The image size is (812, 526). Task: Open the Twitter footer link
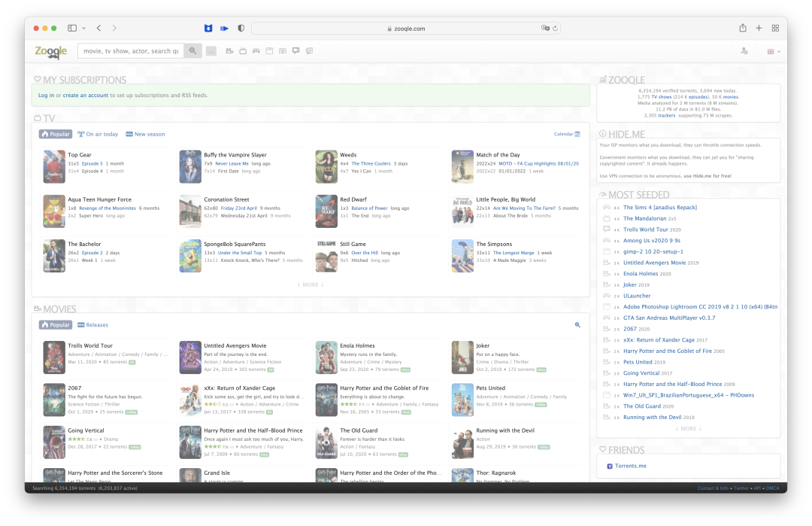741,488
